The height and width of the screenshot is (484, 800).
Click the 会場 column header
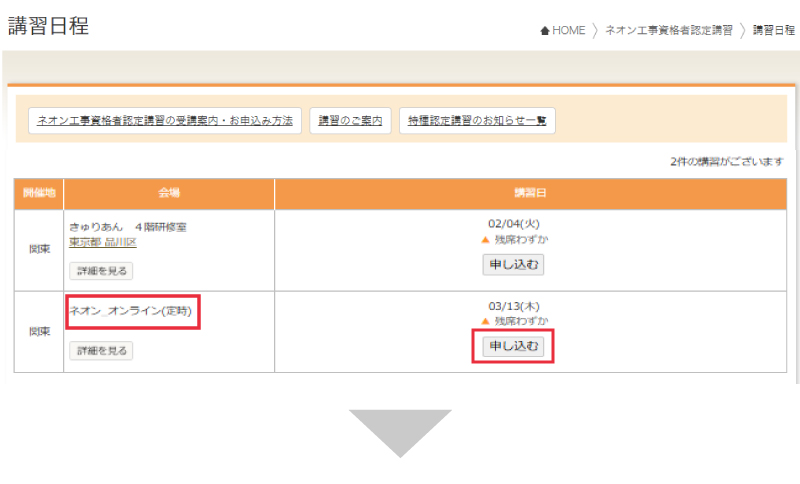click(169, 193)
